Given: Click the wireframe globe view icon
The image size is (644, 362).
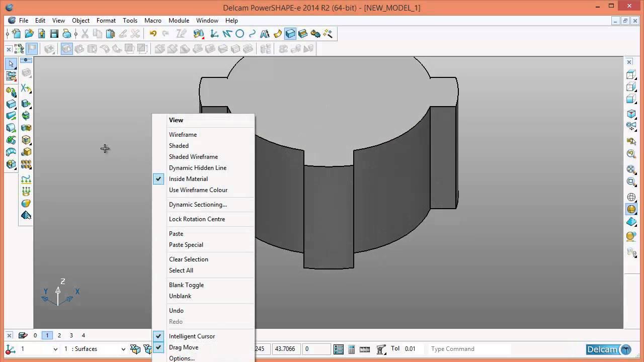Looking at the screenshot, I should pos(631,197).
